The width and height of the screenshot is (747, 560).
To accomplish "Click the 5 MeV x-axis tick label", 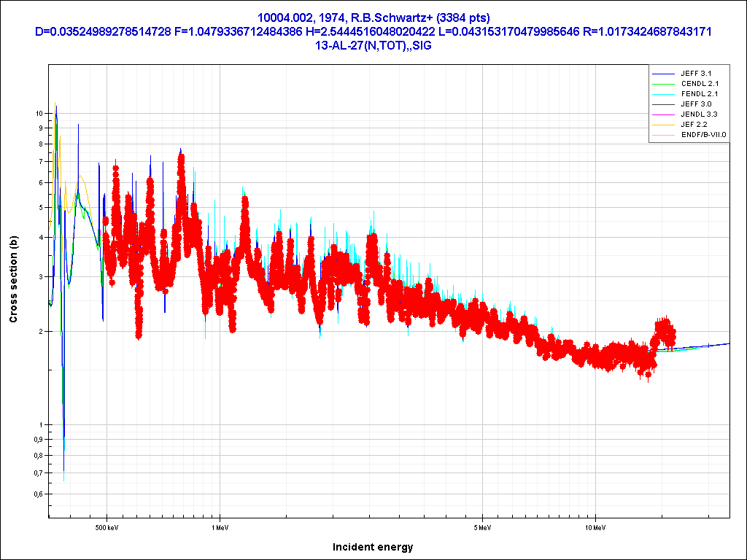I will click(x=481, y=526).
